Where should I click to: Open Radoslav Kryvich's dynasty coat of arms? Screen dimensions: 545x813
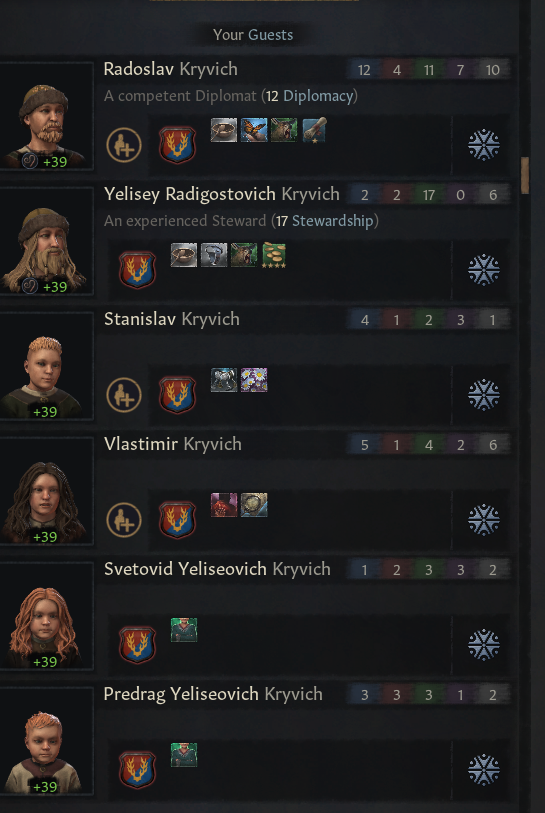[x=177, y=145]
